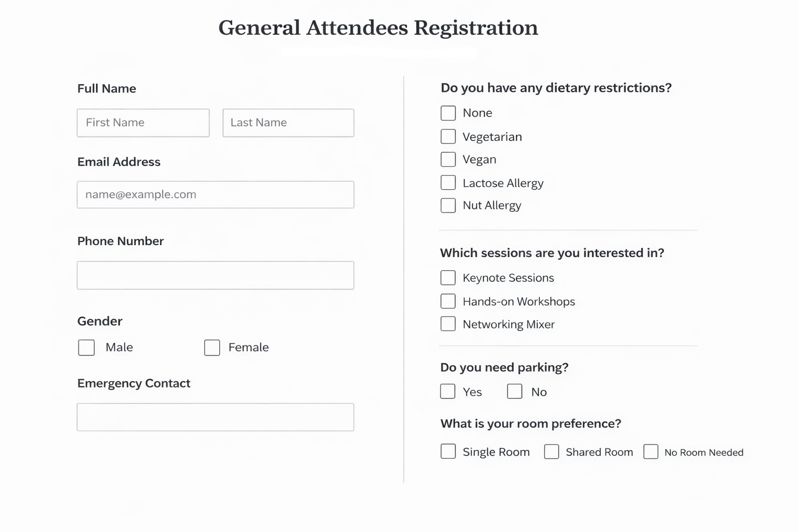Click the Last Name input field
The width and height of the screenshot is (798, 532).
[288, 123]
